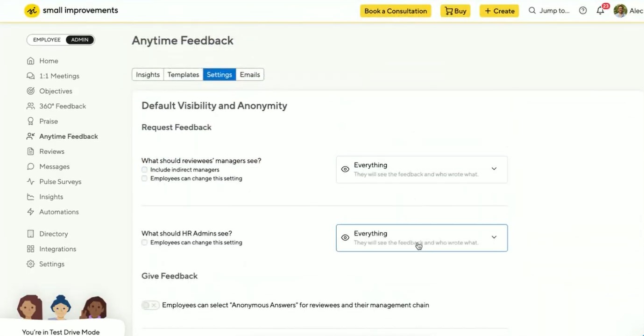Click the Book a Consultation button
This screenshot has height=336, width=644.
(x=395, y=10)
